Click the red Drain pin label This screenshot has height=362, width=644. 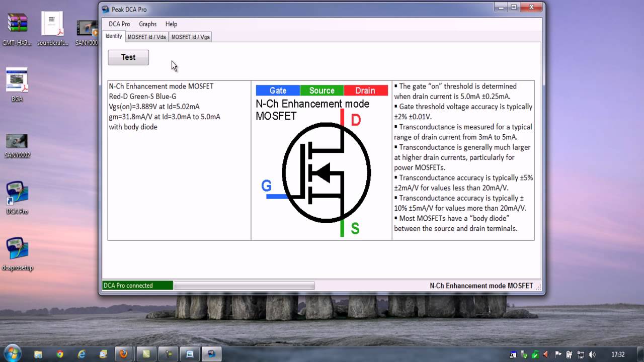tap(366, 90)
